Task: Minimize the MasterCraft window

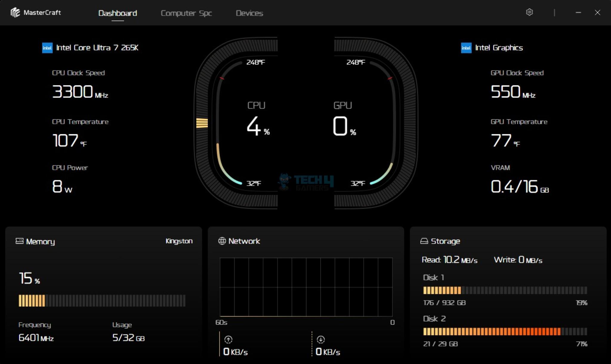Action: click(x=578, y=13)
